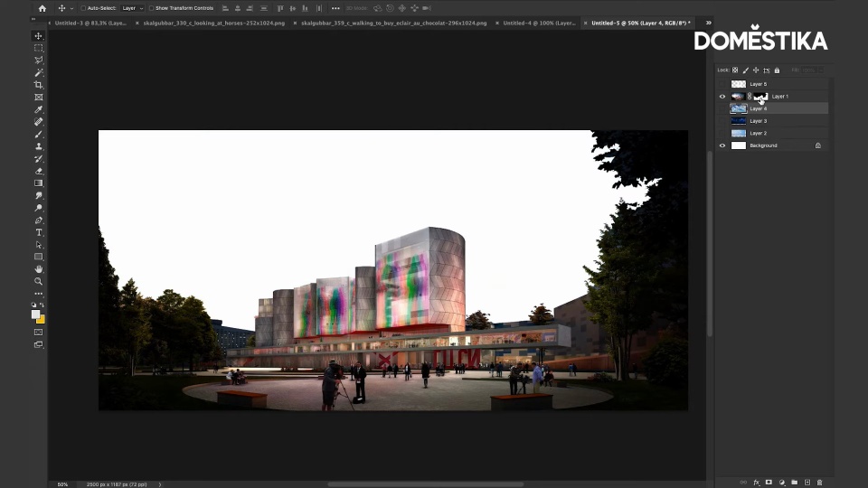
Task: Select the Crop tool
Action: (38, 85)
